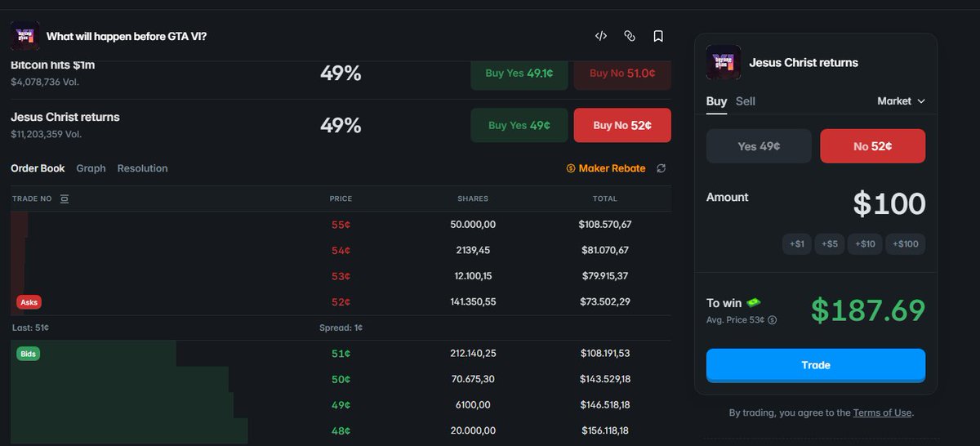Click Buy Yes 49.1¢ for Bitcoin row
This screenshot has width=980, height=446.
519,74
